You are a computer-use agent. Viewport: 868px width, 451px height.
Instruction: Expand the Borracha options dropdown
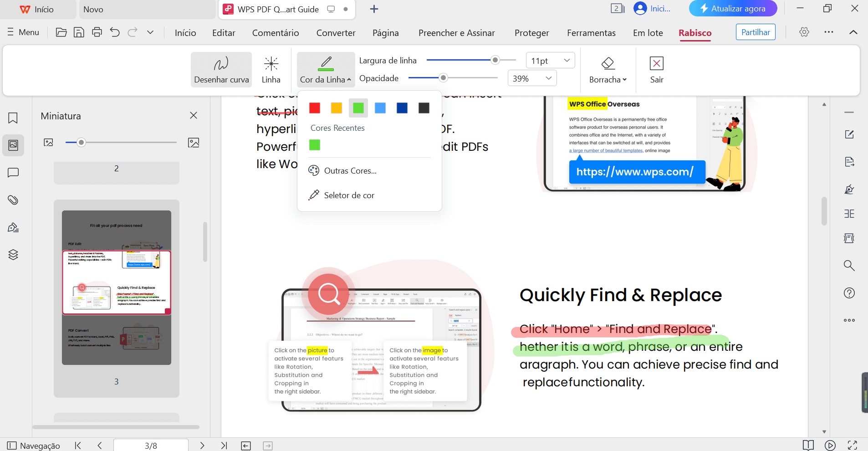[624, 79]
